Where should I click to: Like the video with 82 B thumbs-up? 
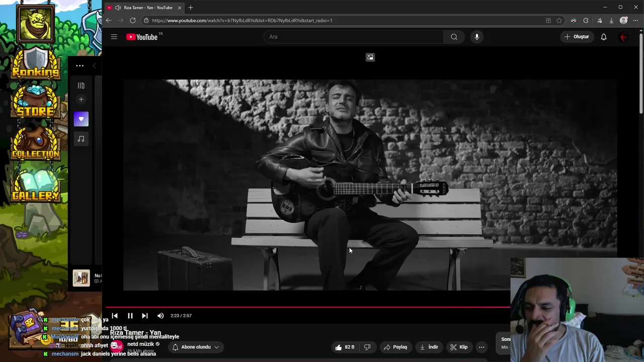point(345,347)
